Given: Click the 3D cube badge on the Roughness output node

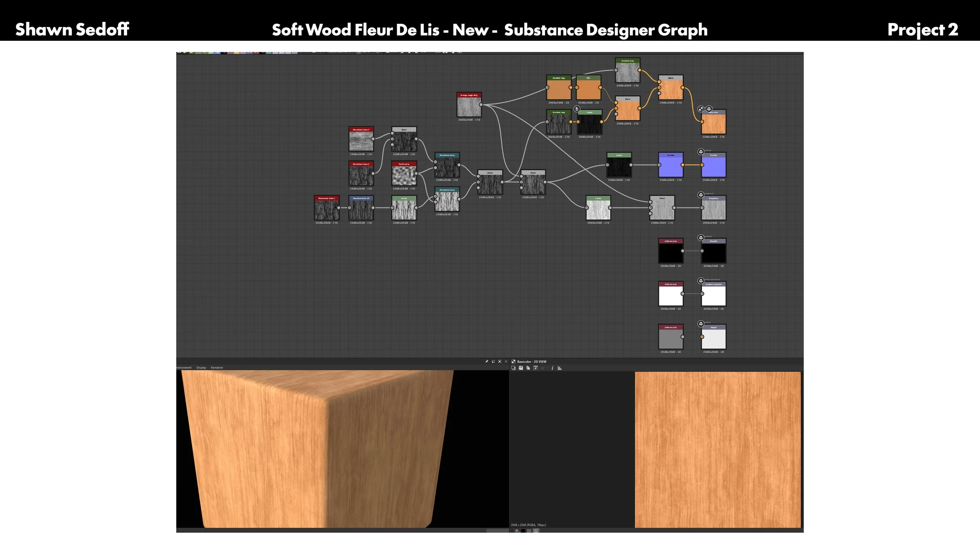Looking at the screenshot, I should (x=701, y=195).
